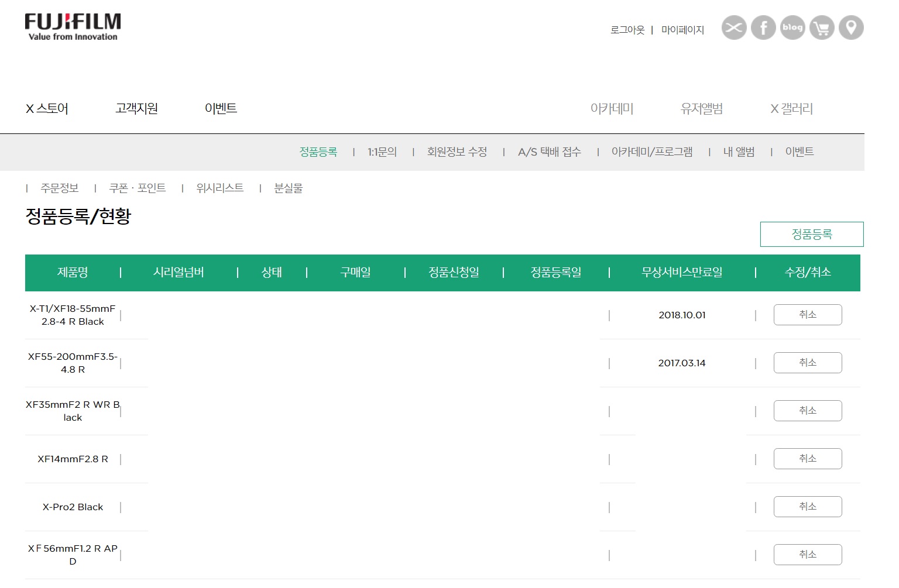Image resolution: width=899 pixels, height=588 pixels.
Task: Click 로그아웃 to log out
Action: tap(627, 30)
